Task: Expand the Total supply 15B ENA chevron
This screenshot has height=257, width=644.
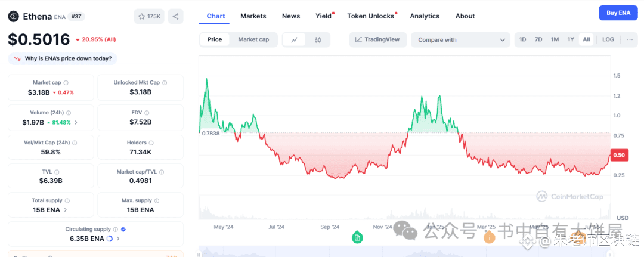Action: tap(66, 210)
